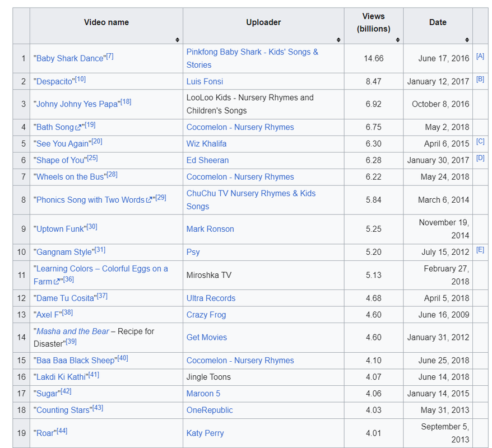This screenshot has width=492, height=448.
Task: Jump to citation [18] after Johny Johny
Action: pos(126,102)
